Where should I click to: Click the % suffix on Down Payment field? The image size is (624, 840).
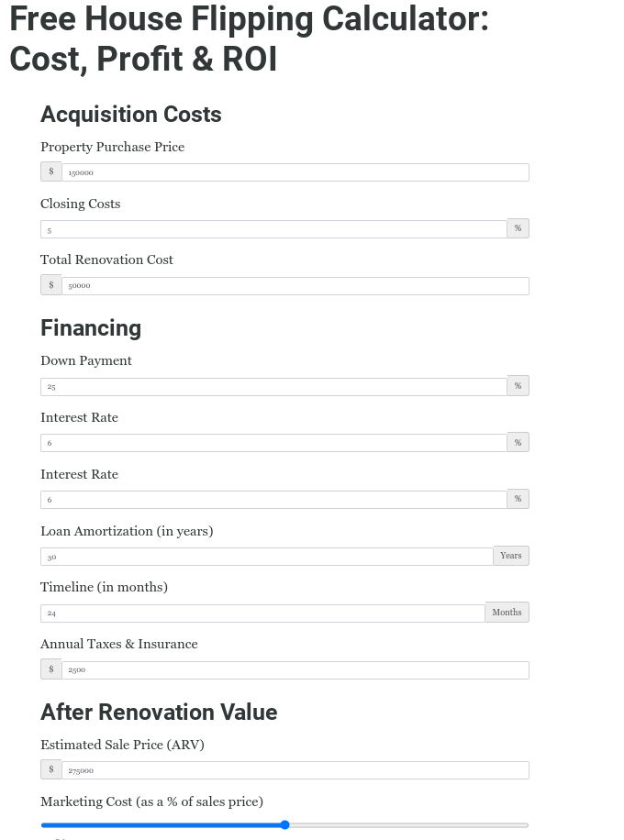point(518,385)
